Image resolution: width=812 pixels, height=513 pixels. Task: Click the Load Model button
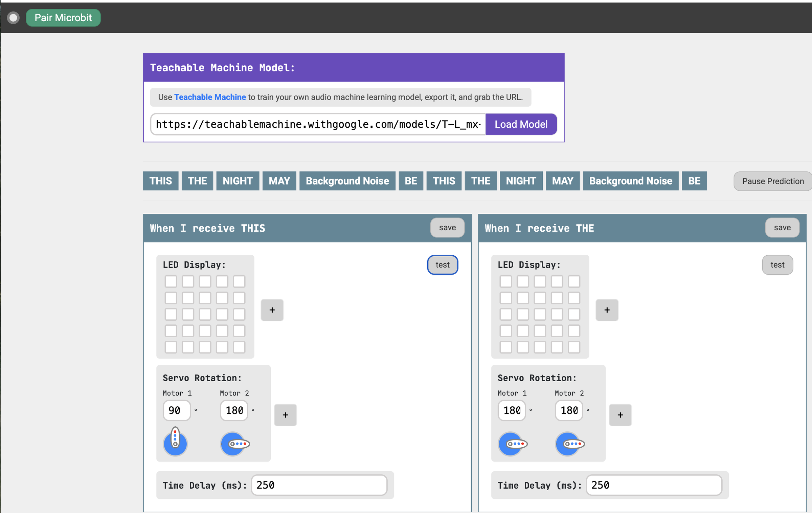[521, 124]
